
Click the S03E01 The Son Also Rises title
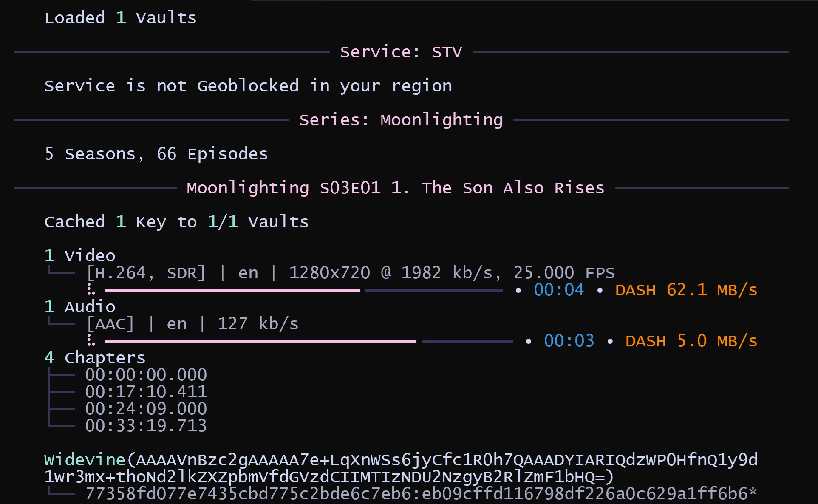tap(395, 188)
